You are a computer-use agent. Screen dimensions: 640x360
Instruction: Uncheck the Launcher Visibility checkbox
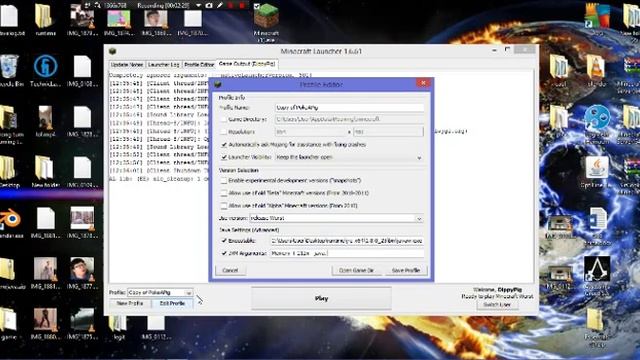(x=224, y=157)
